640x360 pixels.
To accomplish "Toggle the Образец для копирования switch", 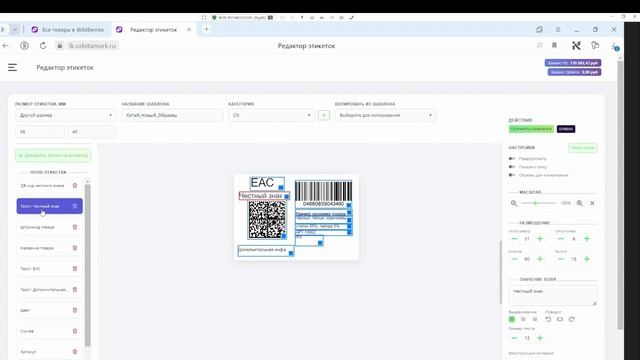I will pyautogui.click(x=512, y=175).
